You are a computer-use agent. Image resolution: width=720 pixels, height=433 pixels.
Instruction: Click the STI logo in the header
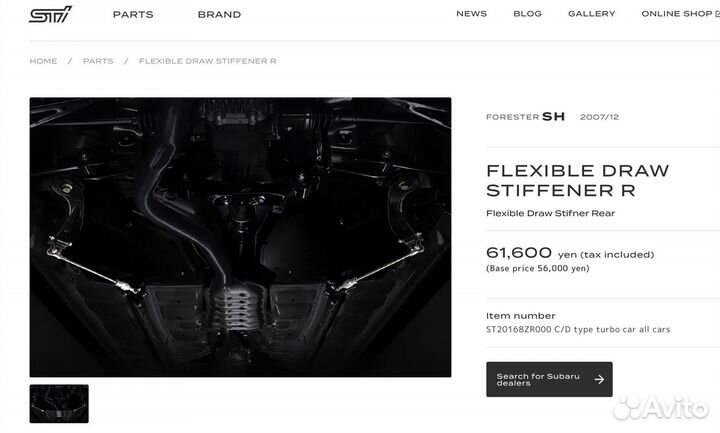click(51, 14)
